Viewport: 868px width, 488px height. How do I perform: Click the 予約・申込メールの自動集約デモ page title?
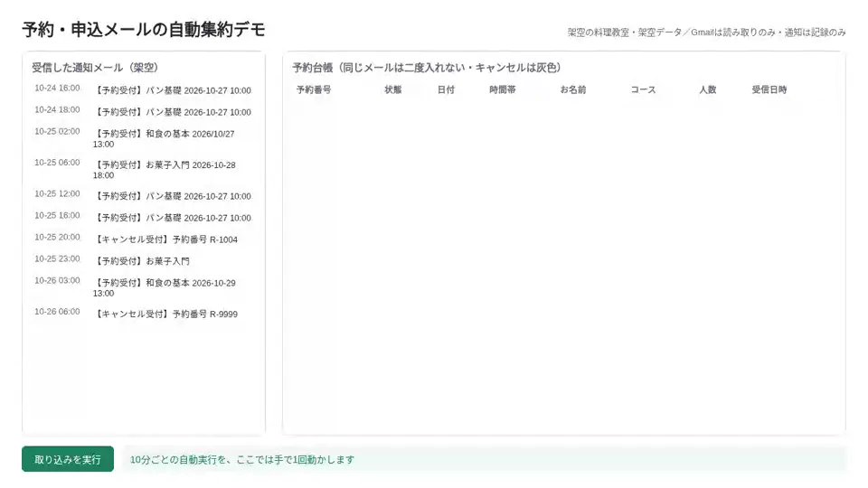click(144, 29)
